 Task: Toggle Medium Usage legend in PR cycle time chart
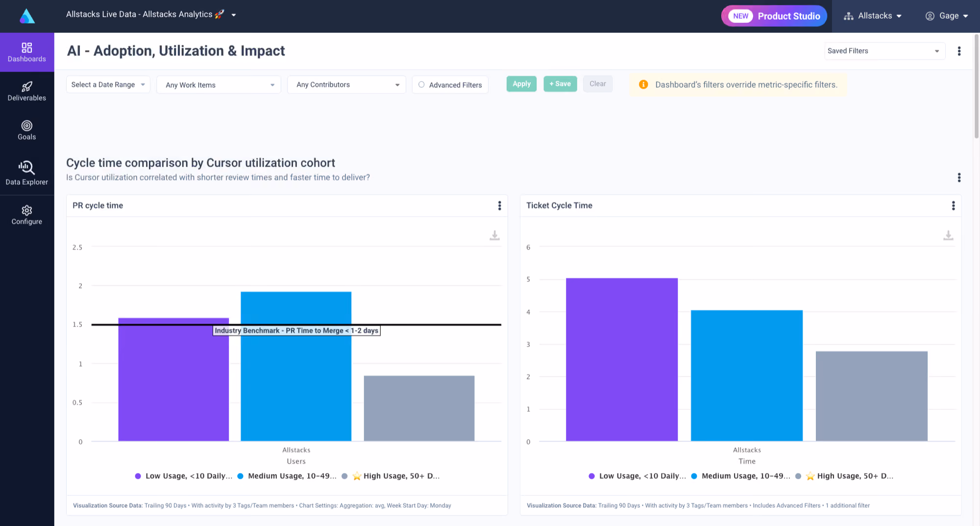[287, 476]
